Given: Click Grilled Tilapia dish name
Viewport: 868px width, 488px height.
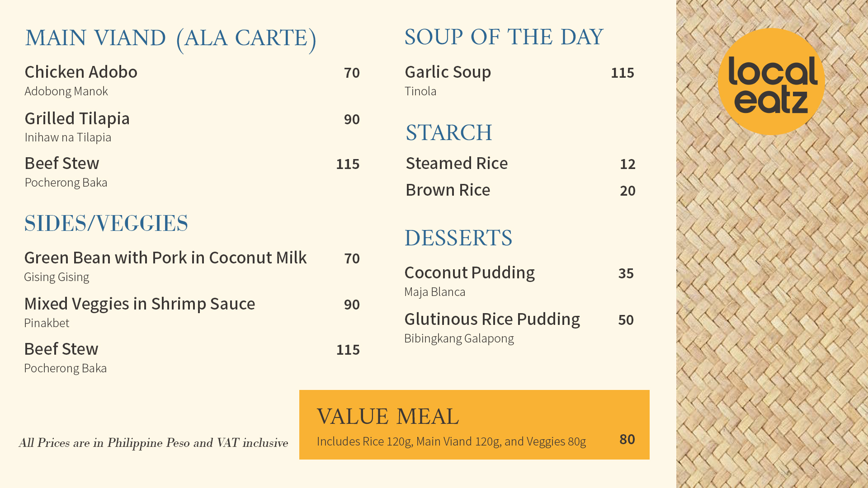Looking at the screenshot, I should (77, 119).
